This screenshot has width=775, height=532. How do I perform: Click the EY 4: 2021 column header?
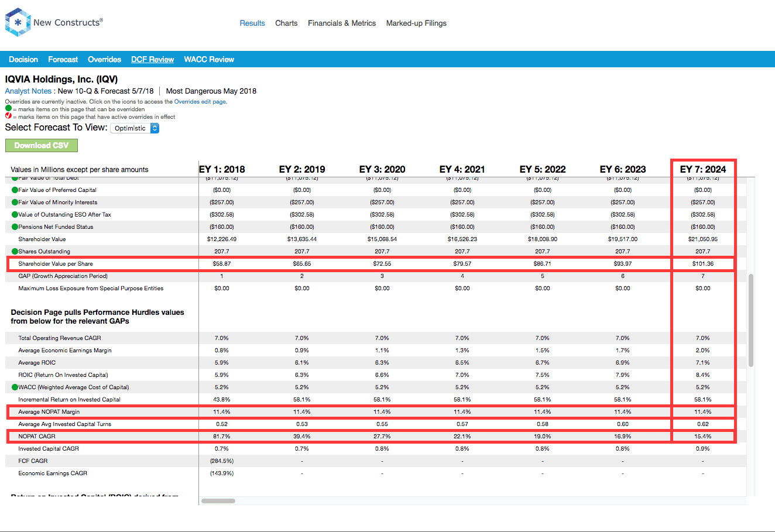[462, 169]
